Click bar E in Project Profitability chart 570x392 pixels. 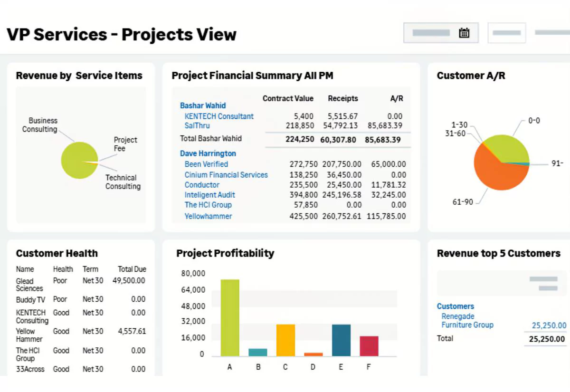click(x=342, y=340)
